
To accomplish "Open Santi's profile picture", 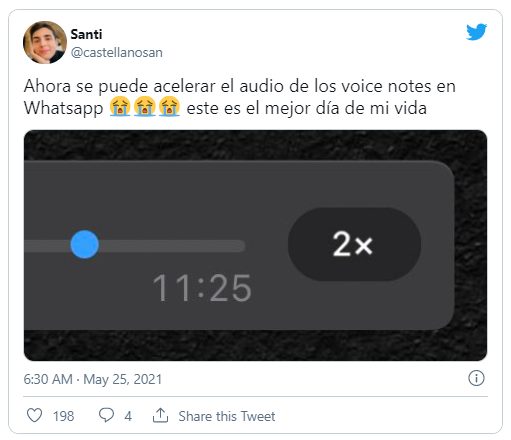I will [x=45, y=42].
